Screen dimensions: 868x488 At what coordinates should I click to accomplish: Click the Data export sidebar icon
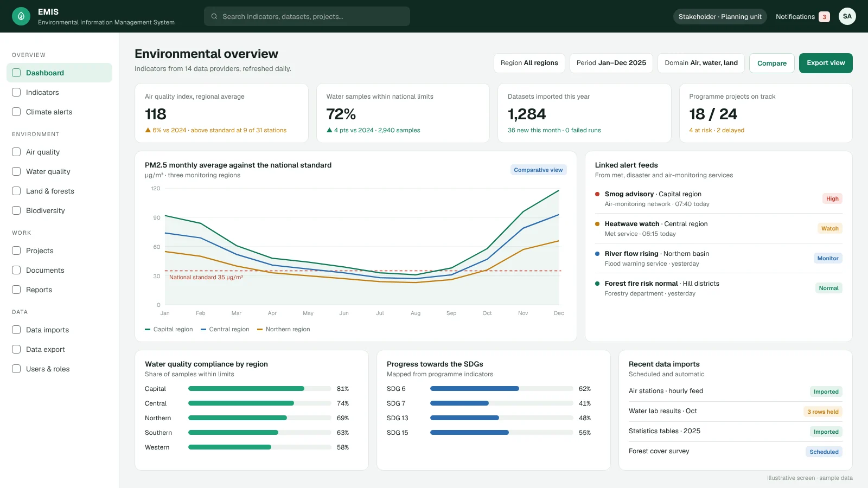[x=16, y=349]
